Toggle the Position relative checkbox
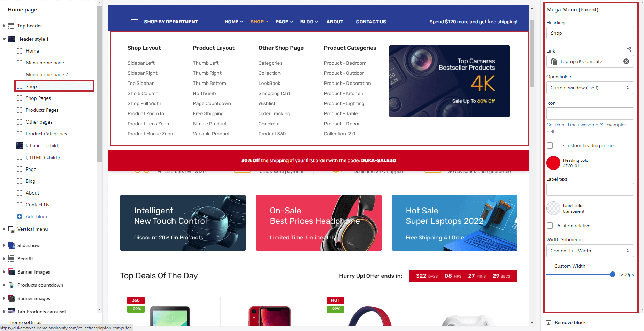Image resolution: width=644 pixels, height=331 pixels. coord(550,226)
